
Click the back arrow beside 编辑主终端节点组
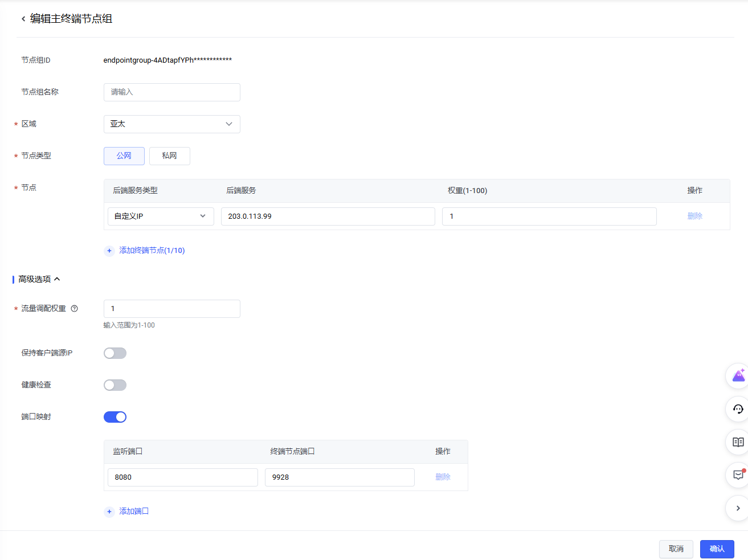tap(23, 19)
